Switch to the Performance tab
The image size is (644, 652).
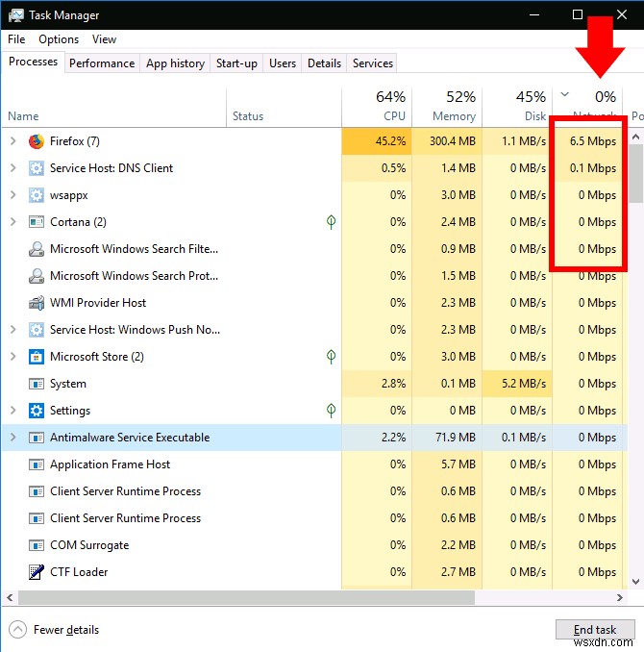pyautogui.click(x=102, y=63)
